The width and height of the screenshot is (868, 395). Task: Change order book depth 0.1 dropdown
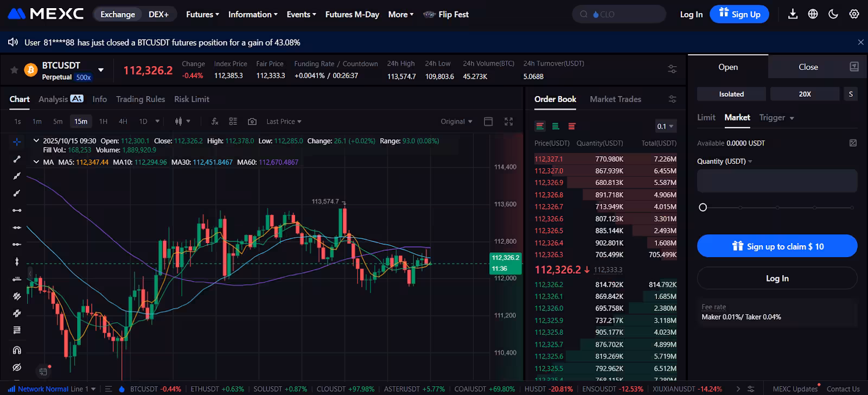coord(665,126)
